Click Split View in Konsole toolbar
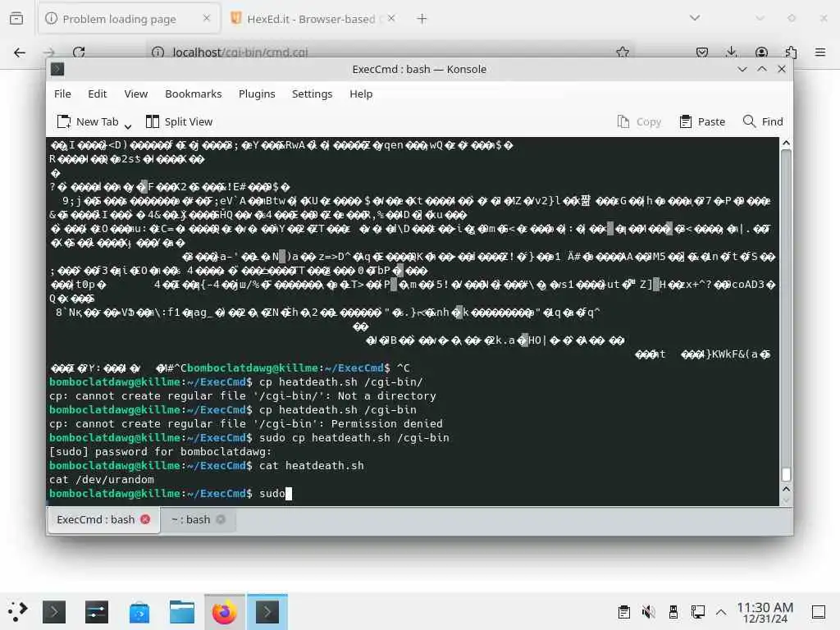The width and height of the screenshot is (840, 630). 179,121
